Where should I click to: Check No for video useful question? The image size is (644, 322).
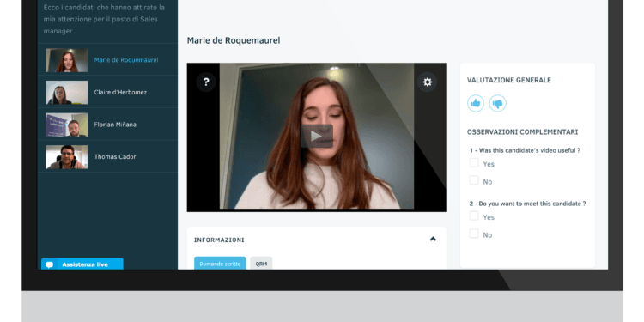click(474, 180)
